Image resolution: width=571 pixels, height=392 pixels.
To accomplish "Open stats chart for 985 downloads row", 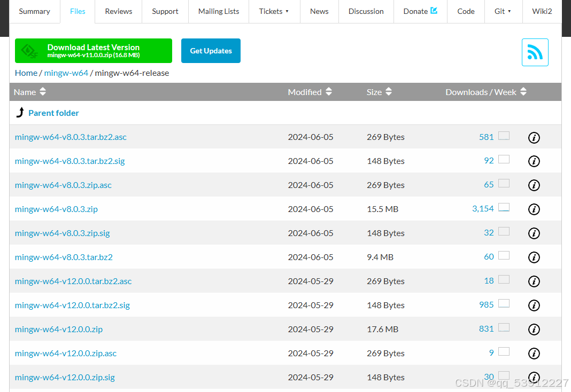I will (x=504, y=303).
